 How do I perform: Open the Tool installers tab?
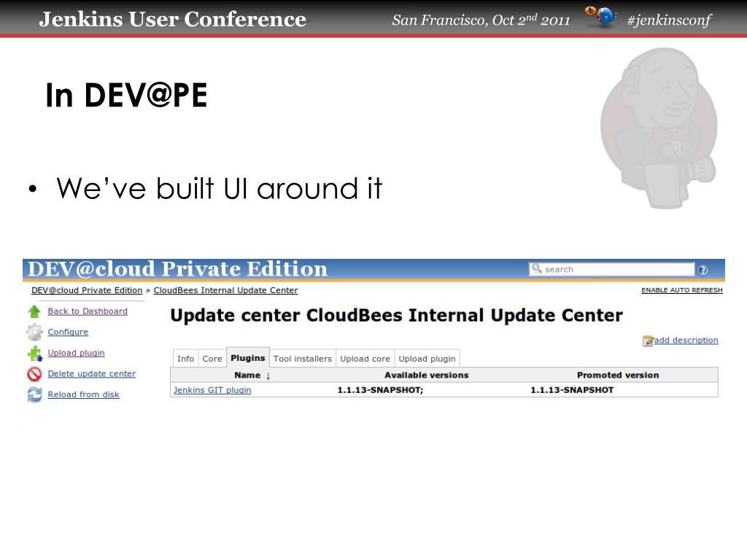tap(303, 359)
